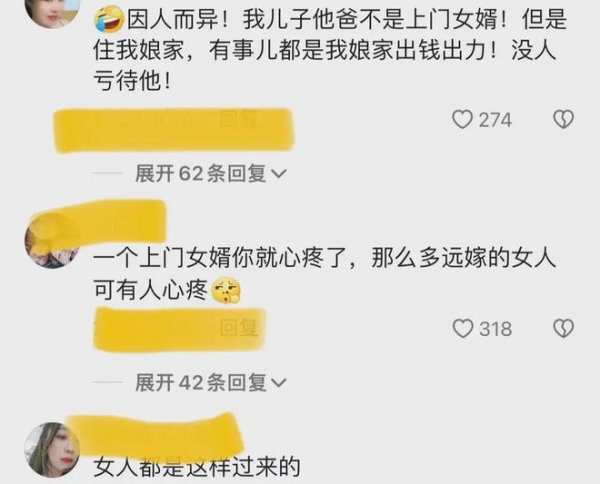The height and width of the screenshot is (484, 600).
Task: Open the avatar beside 女人都是这样过来的
Action: click(52, 450)
